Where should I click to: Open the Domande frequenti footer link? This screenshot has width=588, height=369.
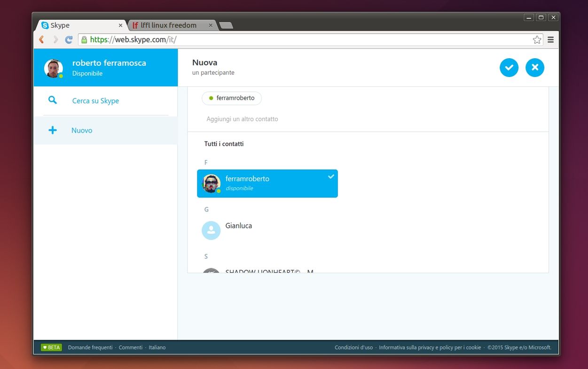click(x=90, y=347)
